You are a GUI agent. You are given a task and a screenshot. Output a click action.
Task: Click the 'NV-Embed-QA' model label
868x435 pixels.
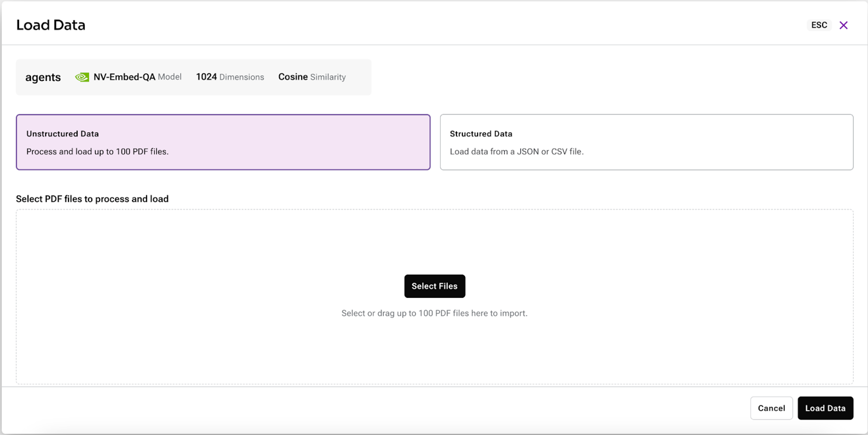(124, 77)
